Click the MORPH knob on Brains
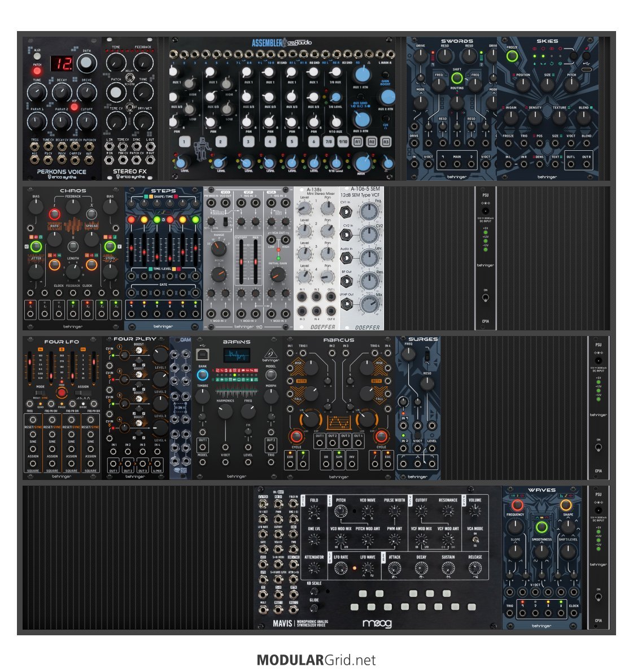This screenshot has height=672, width=633. 270,396
